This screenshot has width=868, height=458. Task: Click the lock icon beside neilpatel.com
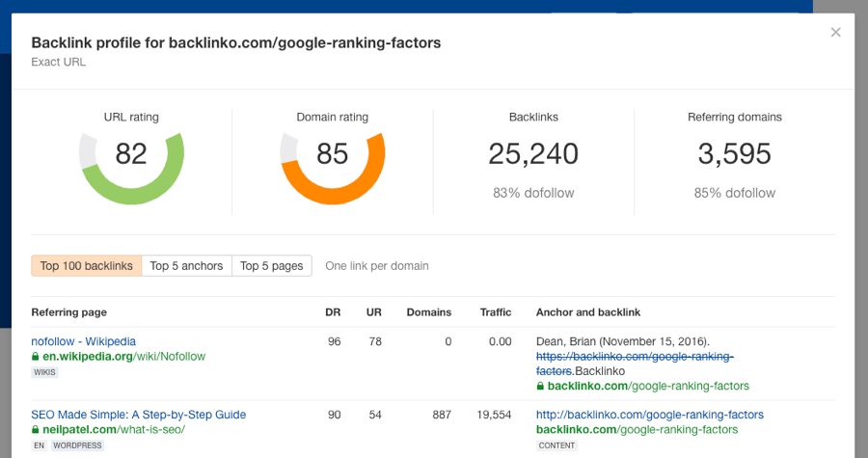click(x=36, y=430)
